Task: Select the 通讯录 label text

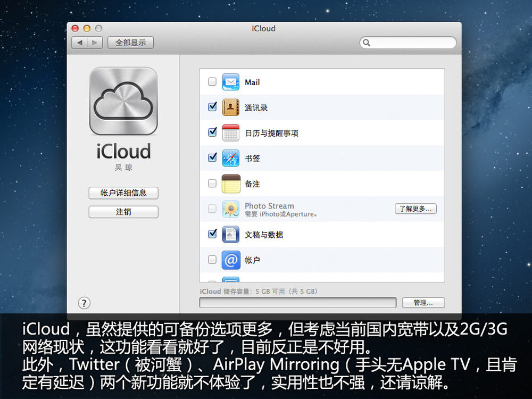Action: click(256, 108)
